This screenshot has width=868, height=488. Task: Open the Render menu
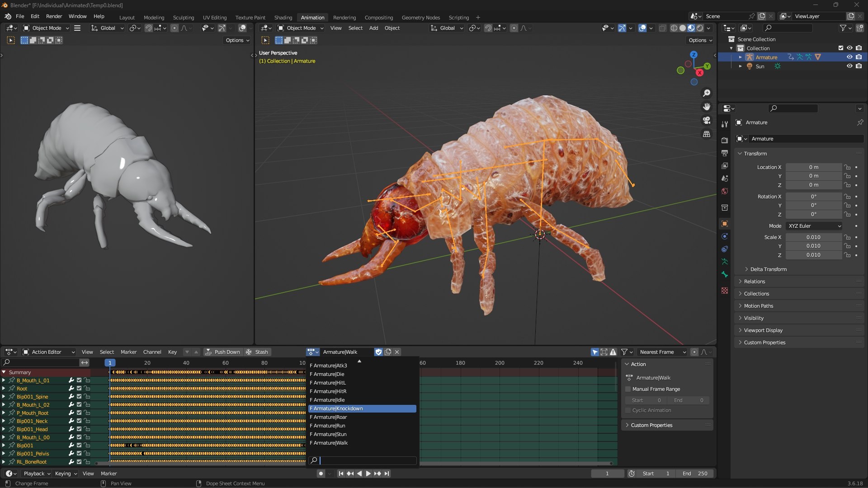[54, 16]
